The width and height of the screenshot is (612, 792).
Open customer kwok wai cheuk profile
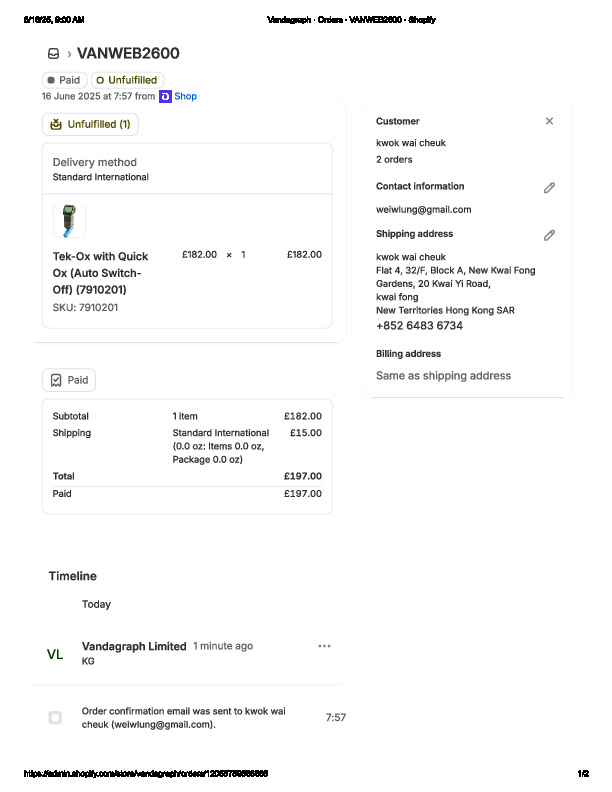click(x=411, y=143)
